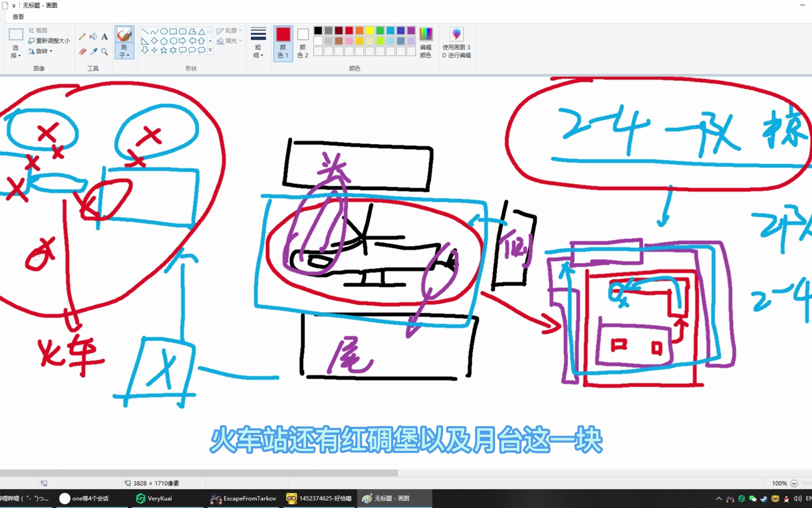The image size is (812, 508).
Task: Choose the hexagon shape
Action: click(x=173, y=41)
